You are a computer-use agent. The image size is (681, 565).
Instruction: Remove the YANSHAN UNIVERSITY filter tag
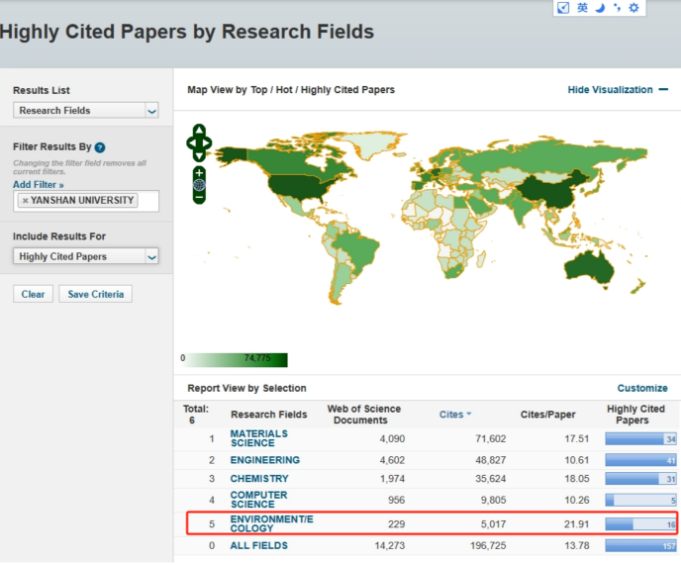point(25,201)
